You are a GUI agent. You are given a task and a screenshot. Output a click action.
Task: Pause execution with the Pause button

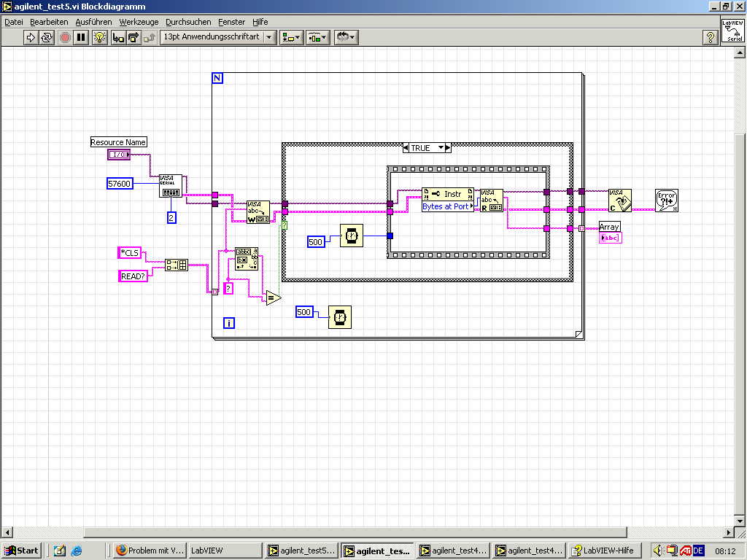(81, 37)
